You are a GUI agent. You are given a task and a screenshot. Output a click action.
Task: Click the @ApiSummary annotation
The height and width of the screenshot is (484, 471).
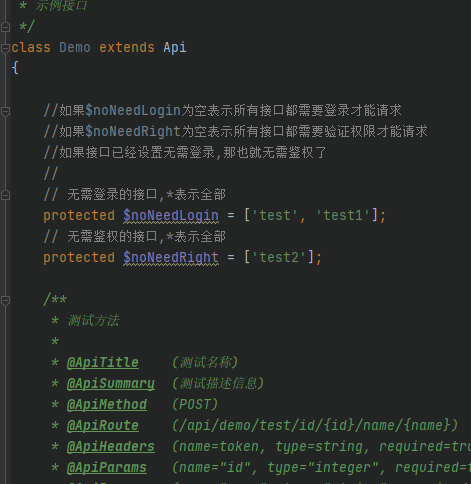click(x=111, y=384)
